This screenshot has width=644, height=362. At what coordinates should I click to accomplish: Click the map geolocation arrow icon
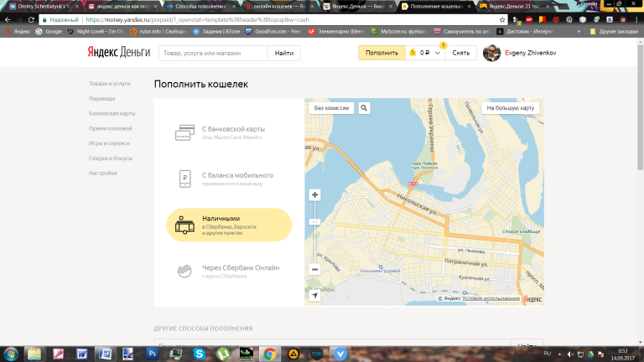314,296
